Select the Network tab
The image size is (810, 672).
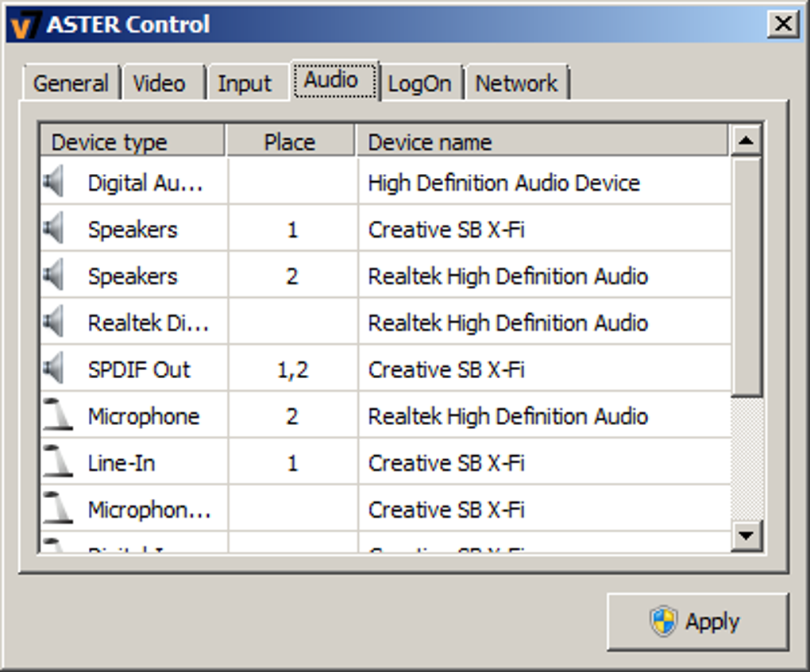coord(516,83)
